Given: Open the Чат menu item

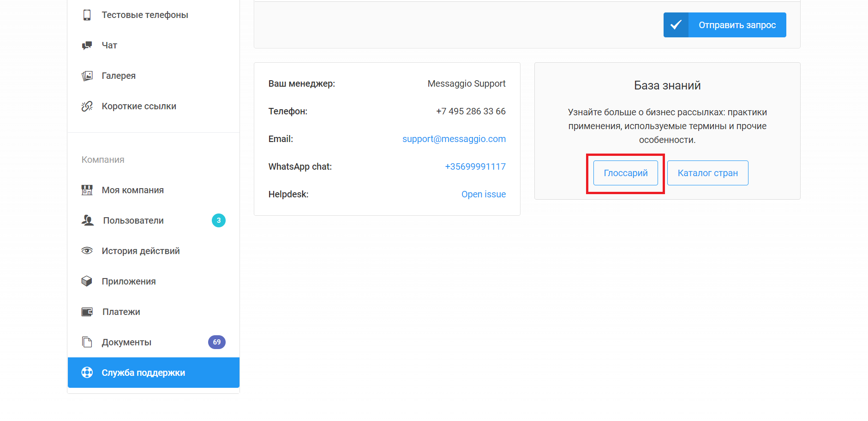Looking at the screenshot, I should coord(153,45).
